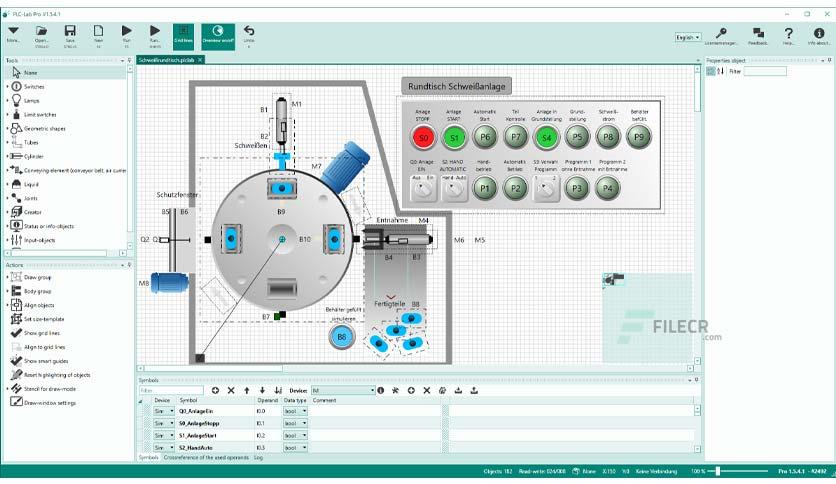This screenshot has width=836, height=484.
Task: Close the Schweißrundtisch.plclab document tab
Action: (200, 60)
